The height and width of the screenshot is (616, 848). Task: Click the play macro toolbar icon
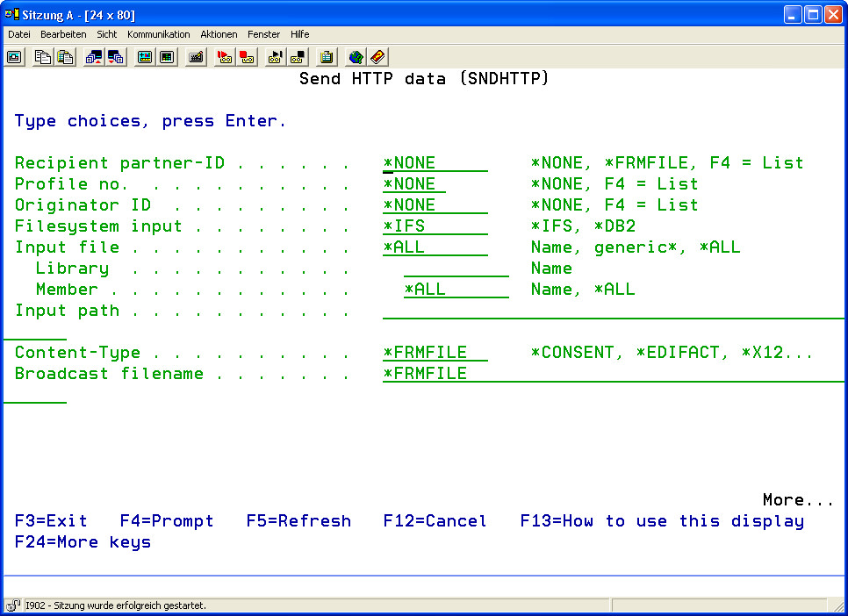pyautogui.click(x=276, y=57)
